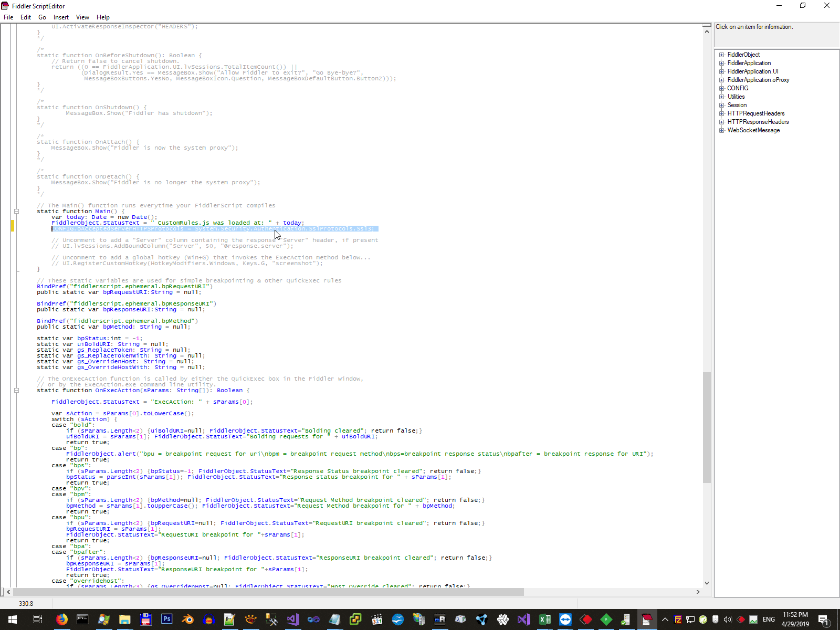Open the mR app on taskbar
The image size is (840, 630).
(439, 619)
